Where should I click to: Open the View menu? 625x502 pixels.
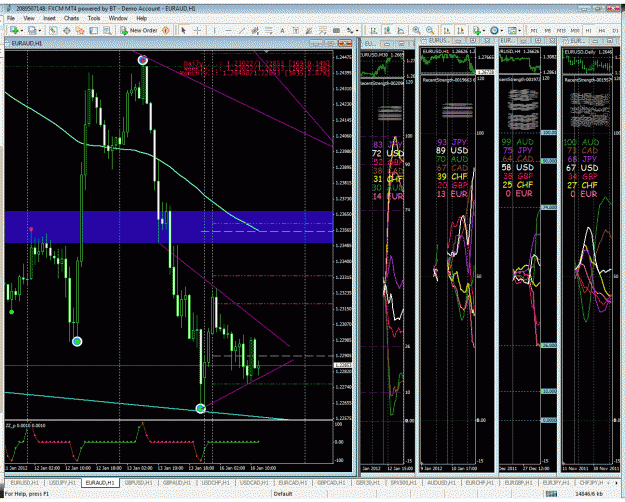click(29, 18)
